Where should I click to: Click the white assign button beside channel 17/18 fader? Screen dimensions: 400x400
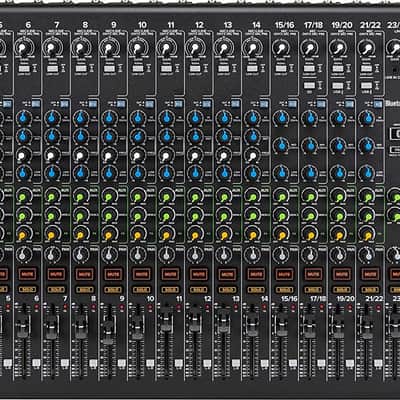pos(322,363)
